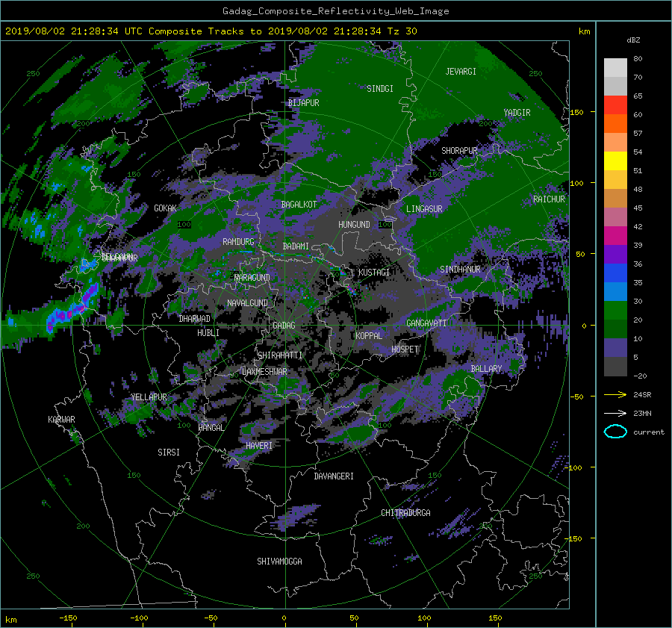Click the BIJAPUR city label

(303, 103)
